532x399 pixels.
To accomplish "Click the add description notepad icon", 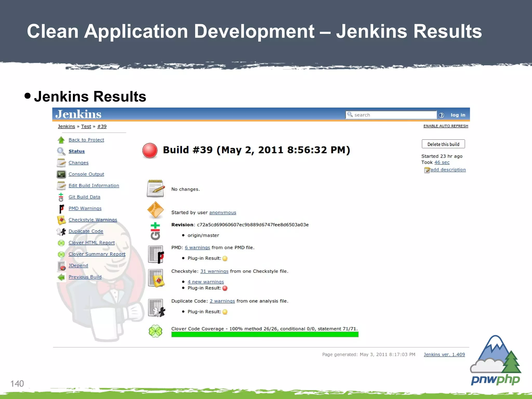I will 427,170.
